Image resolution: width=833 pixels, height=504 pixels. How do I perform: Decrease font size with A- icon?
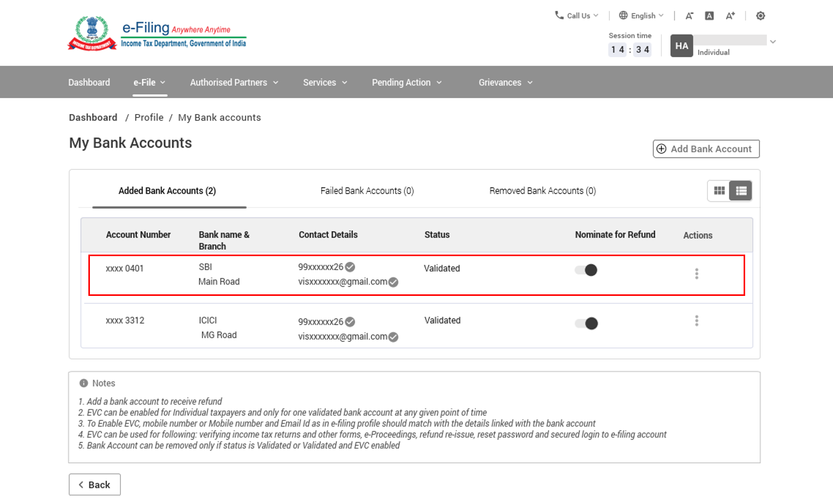pyautogui.click(x=689, y=16)
